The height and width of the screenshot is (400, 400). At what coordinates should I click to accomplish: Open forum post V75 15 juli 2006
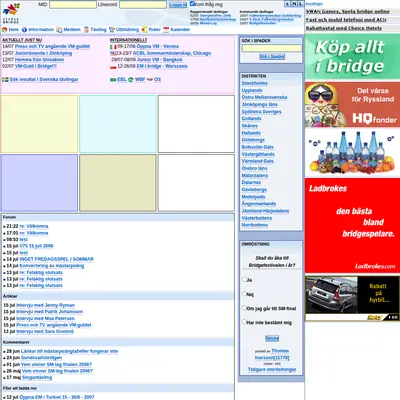pyautogui.click(x=36, y=246)
